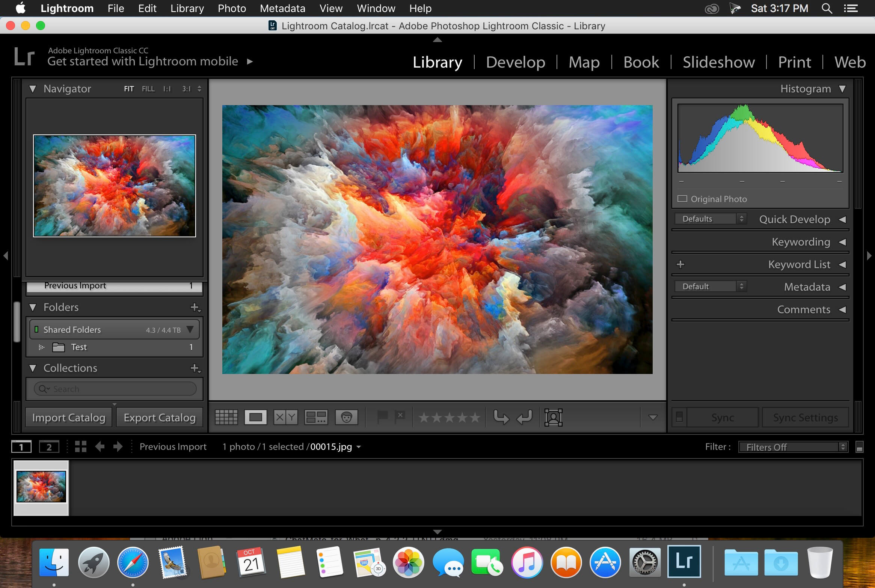Open Filters Off dropdown menu

click(x=792, y=447)
